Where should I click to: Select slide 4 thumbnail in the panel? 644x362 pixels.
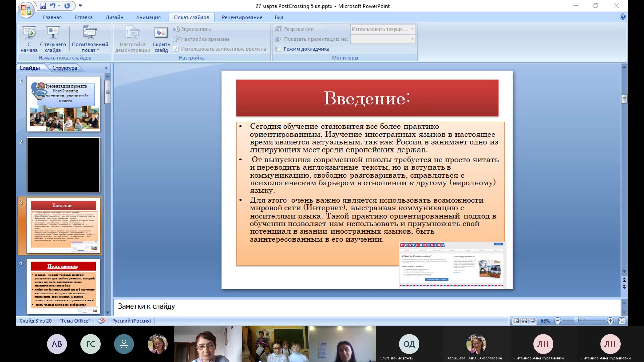point(63,287)
